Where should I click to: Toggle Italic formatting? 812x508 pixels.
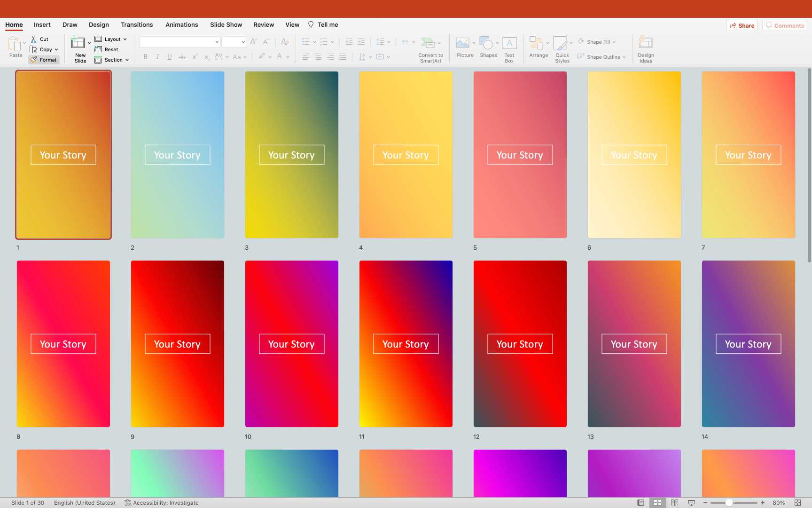point(157,57)
